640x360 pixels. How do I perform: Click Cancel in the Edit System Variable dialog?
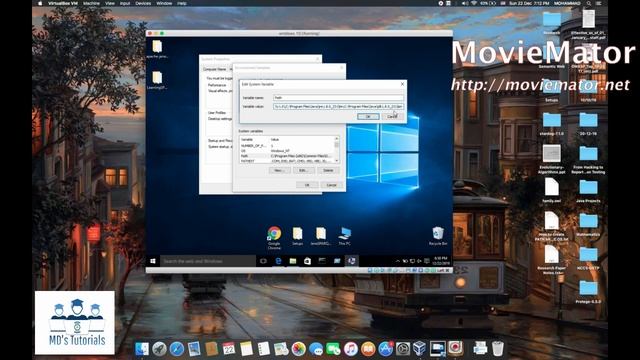(x=392, y=117)
